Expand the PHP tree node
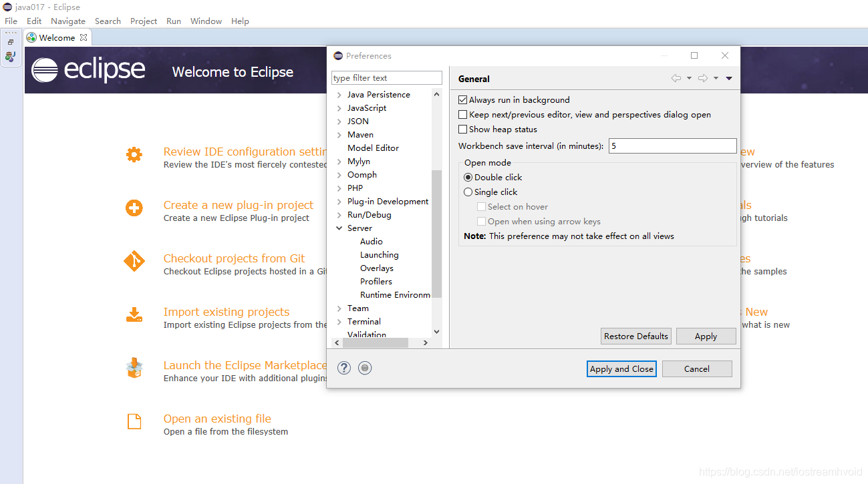 point(339,188)
